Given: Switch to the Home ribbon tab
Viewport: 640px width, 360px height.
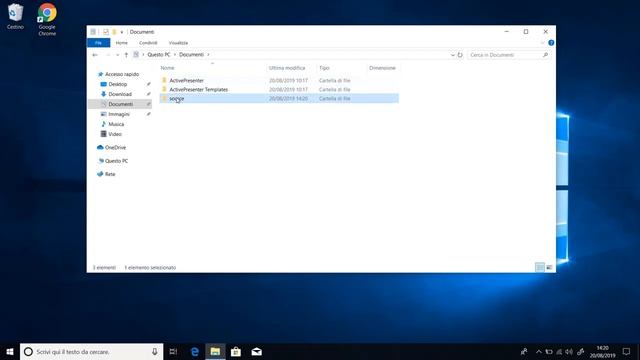Looking at the screenshot, I should (x=122, y=43).
